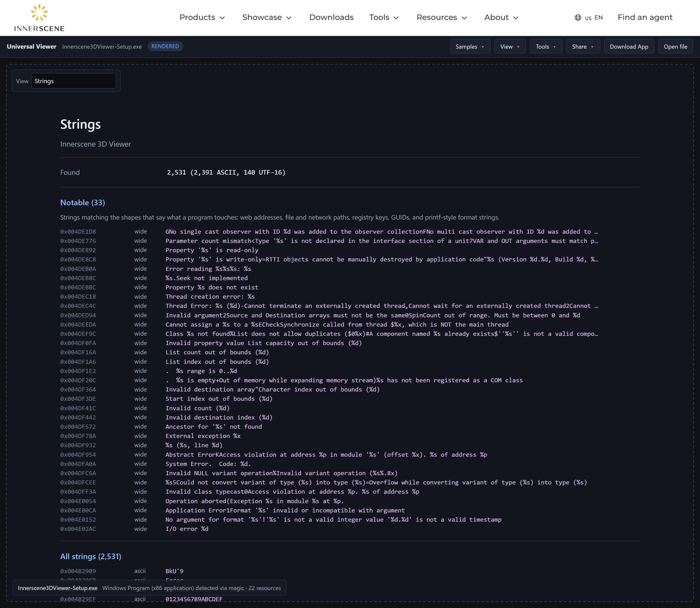Image resolution: width=700 pixels, height=608 pixels.
Task: Click Find an agent link
Action: (x=645, y=17)
